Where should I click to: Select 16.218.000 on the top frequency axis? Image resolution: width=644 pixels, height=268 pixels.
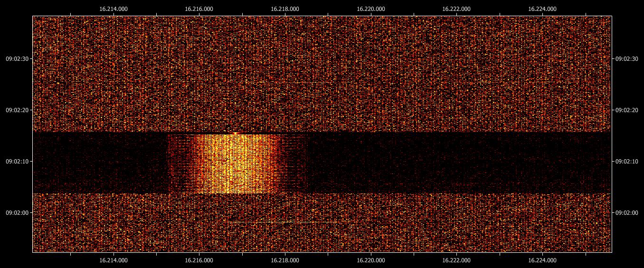[x=285, y=9]
